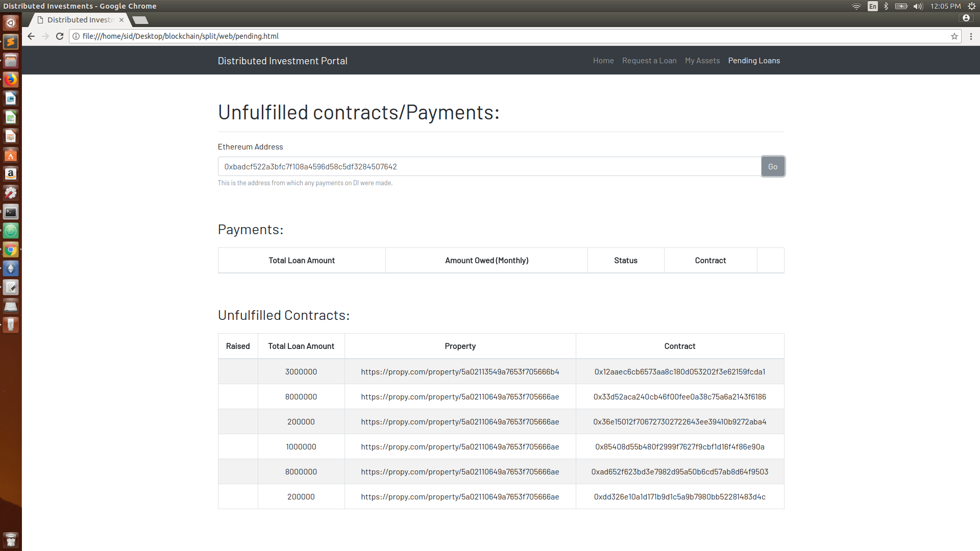This screenshot has width=980, height=551.
Task: Click the browser reload icon
Action: click(60, 36)
